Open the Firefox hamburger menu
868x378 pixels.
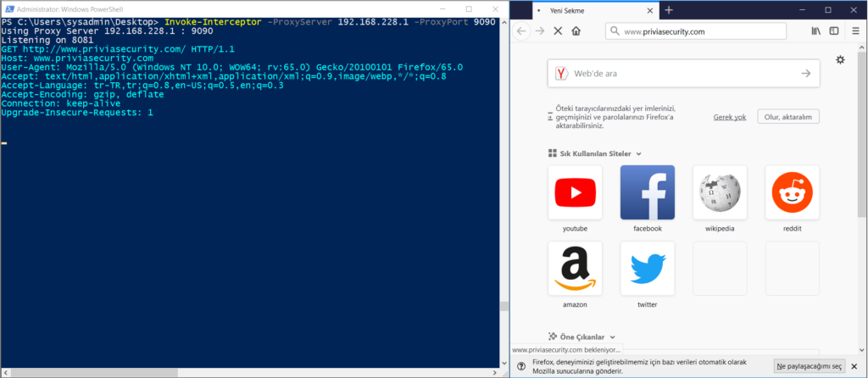856,31
